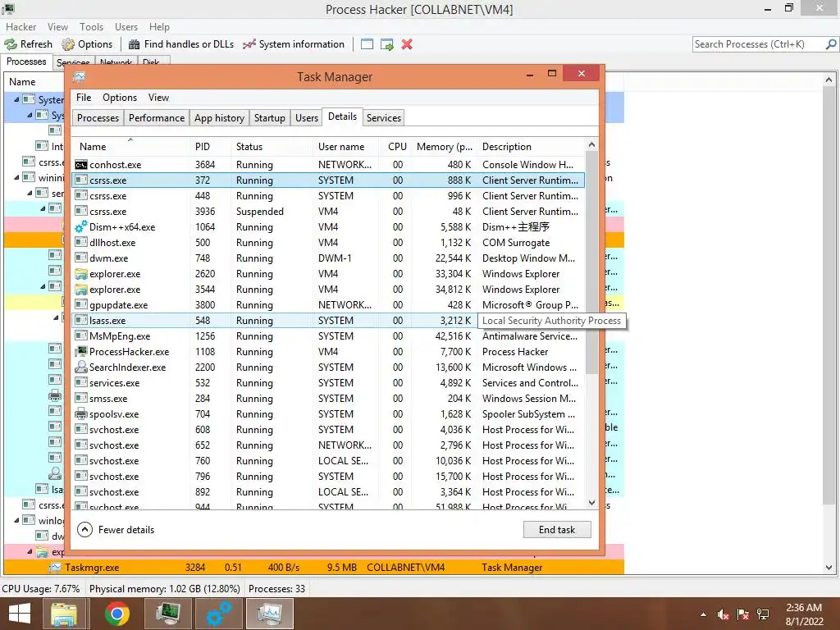Image resolution: width=840 pixels, height=630 pixels.
Task: Open Task Manager Options menu
Action: coord(120,98)
